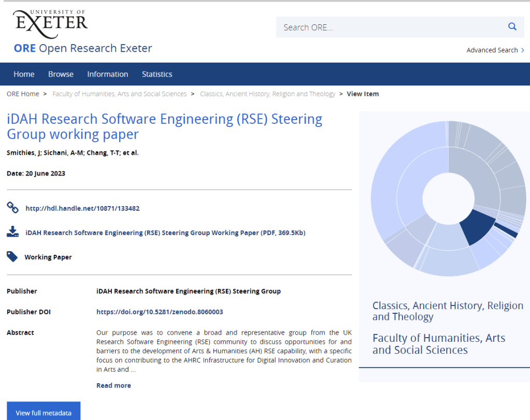Click View full metadata button
This screenshot has width=530, height=420.
[x=44, y=412]
